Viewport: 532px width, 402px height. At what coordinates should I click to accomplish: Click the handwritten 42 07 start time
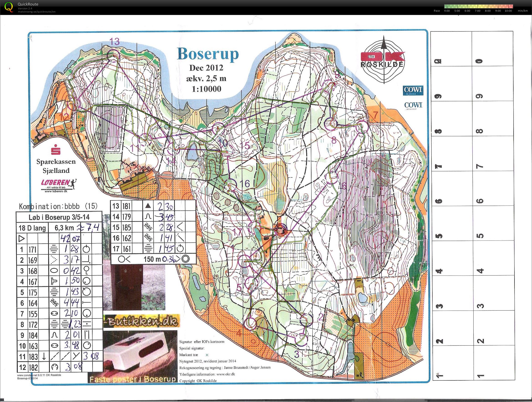coord(70,239)
